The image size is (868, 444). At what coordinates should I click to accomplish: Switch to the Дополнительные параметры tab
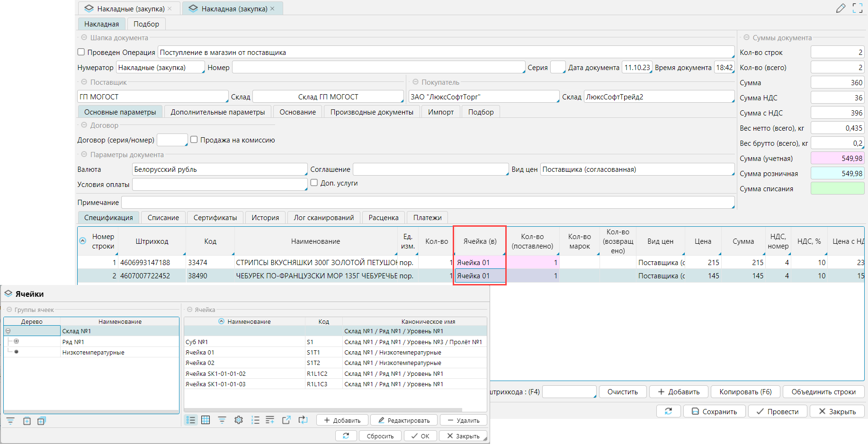217,112
